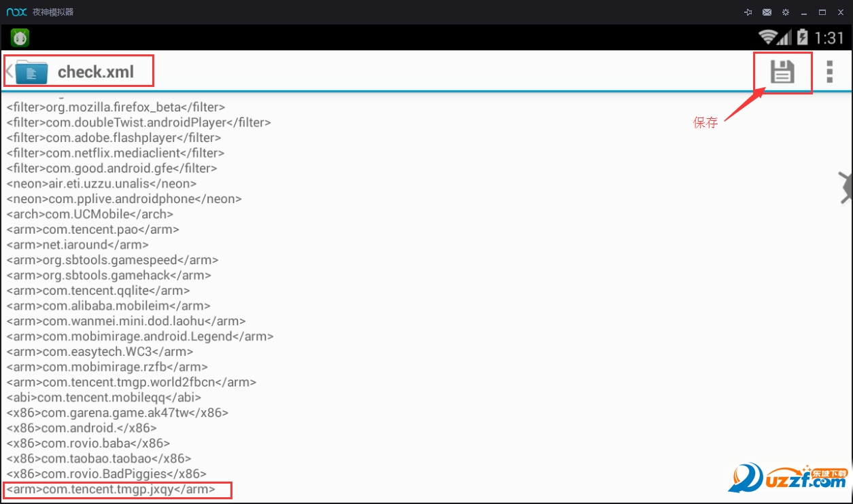This screenshot has width=853, height=504.
Task: Click line com.doubleTwist.androidPlayer filter
Action: click(139, 123)
